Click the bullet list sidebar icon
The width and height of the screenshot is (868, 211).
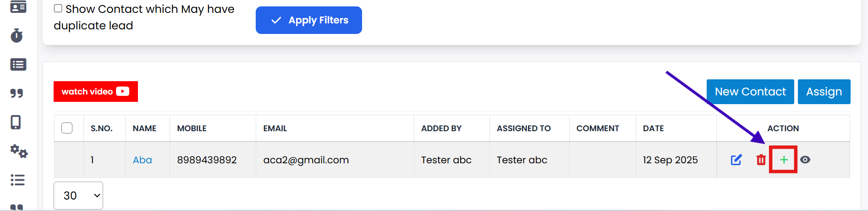tap(17, 180)
